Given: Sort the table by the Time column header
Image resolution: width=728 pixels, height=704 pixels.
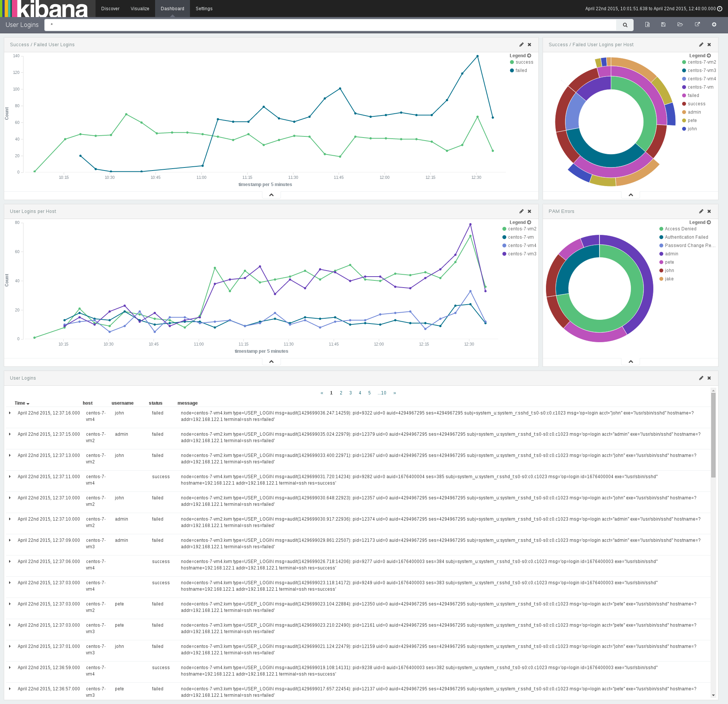Looking at the screenshot, I should click(x=22, y=403).
